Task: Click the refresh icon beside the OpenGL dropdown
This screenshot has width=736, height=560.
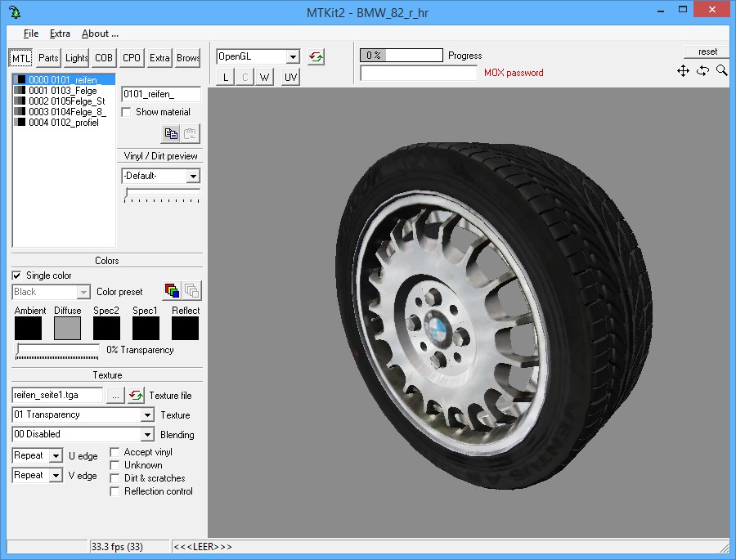Action: [316, 57]
